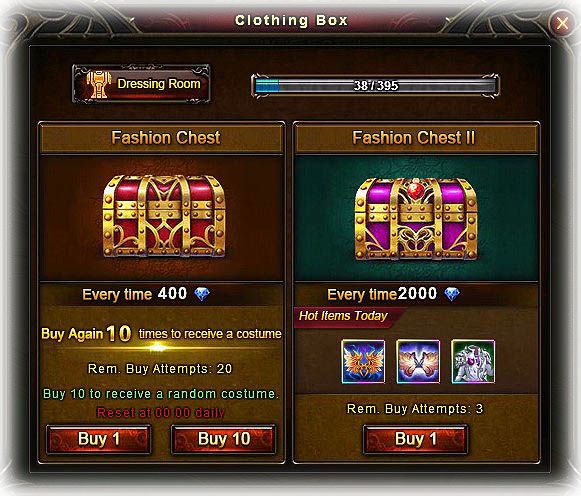This screenshot has height=496, width=581.
Task: Click the Clothing Box window title
Action: [291, 20]
